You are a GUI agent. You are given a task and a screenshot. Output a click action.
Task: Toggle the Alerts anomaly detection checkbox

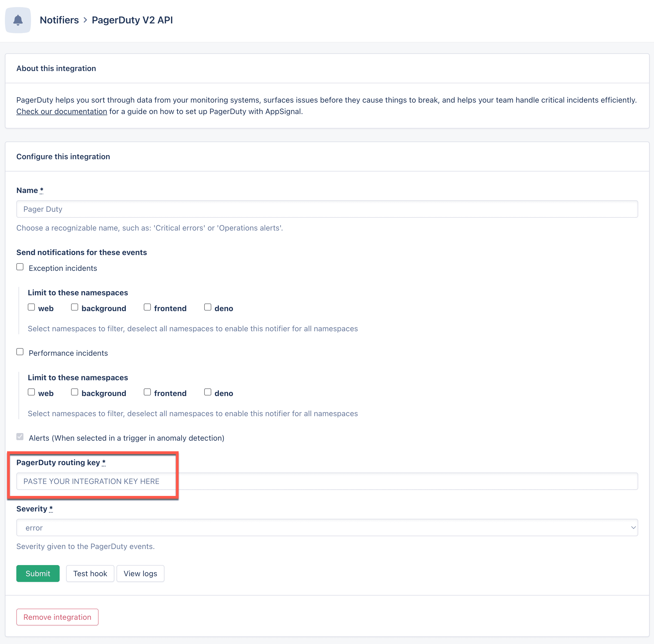[x=20, y=437]
